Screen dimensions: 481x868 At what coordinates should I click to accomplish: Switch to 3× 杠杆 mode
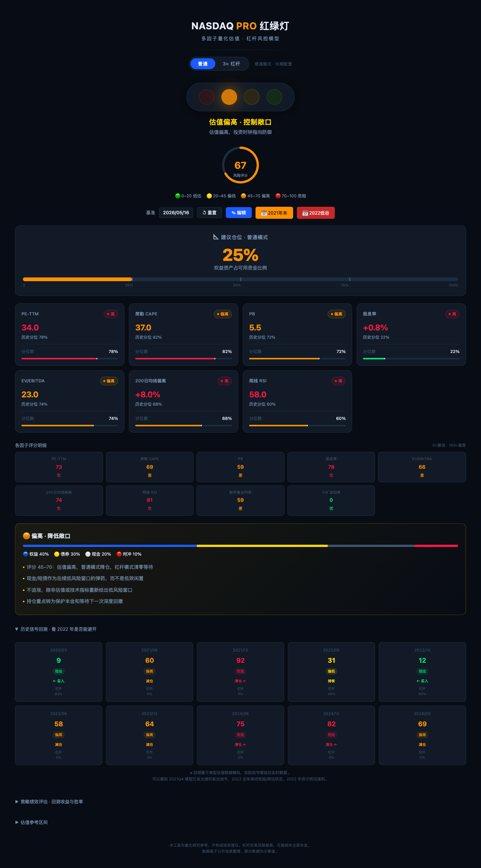231,64
